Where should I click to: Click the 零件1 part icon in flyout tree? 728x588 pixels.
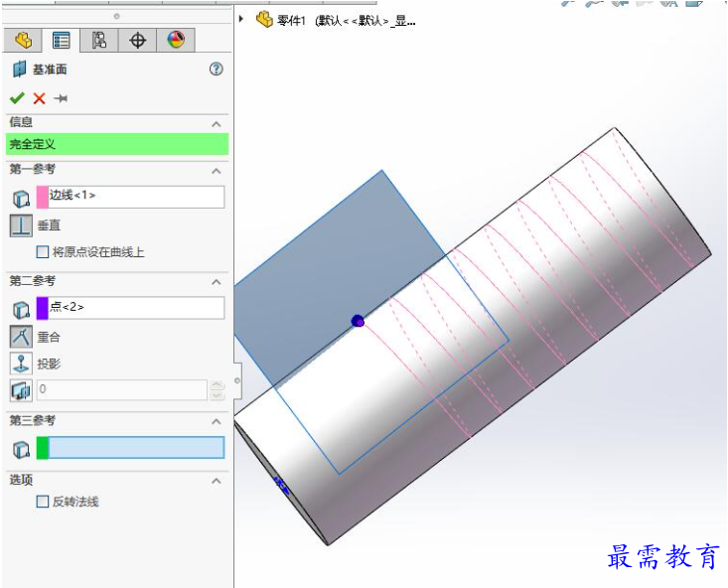point(264,19)
